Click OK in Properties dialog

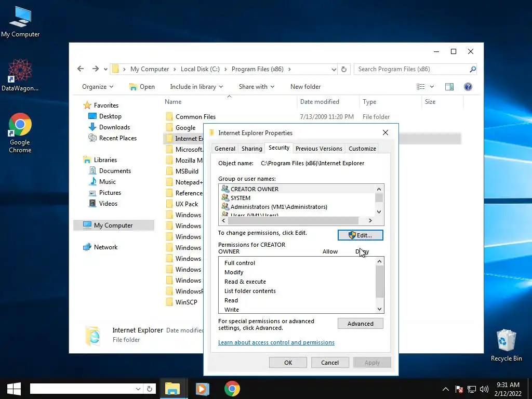click(288, 362)
